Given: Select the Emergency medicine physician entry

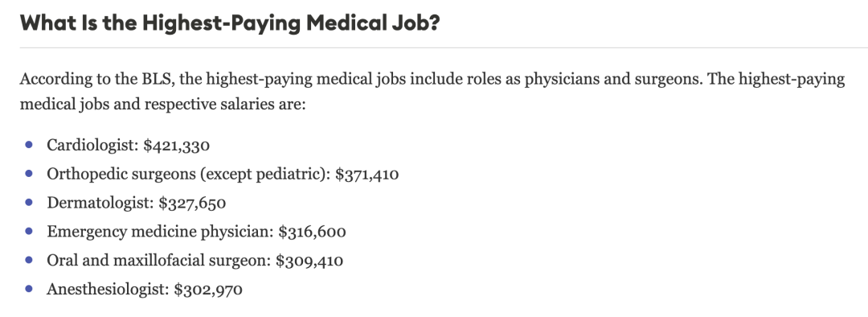Looking at the screenshot, I should (197, 232).
